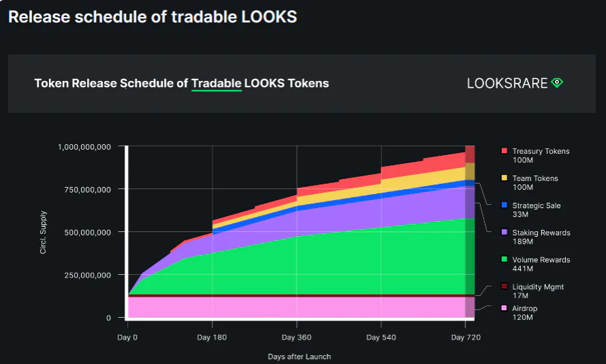This screenshot has width=606, height=364.
Task: Click the pink Airdrop legend swatch
Action: pos(504,308)
